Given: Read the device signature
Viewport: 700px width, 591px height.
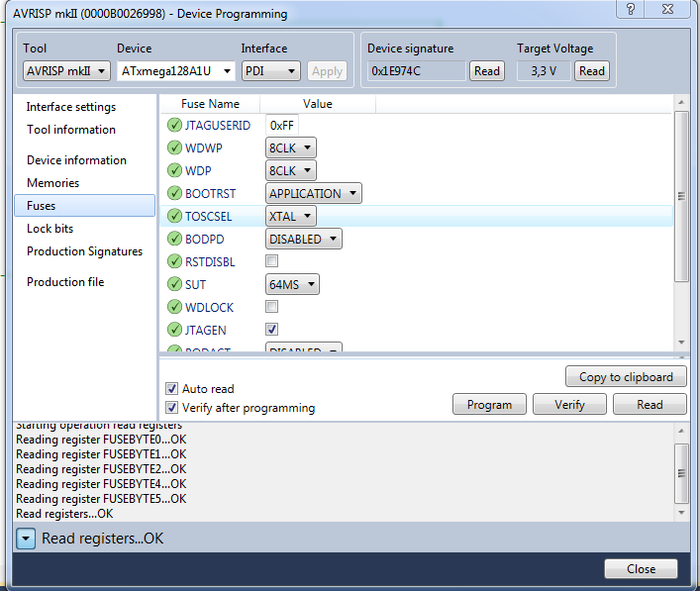Looking at the screenshot, I should click(486, 71).
